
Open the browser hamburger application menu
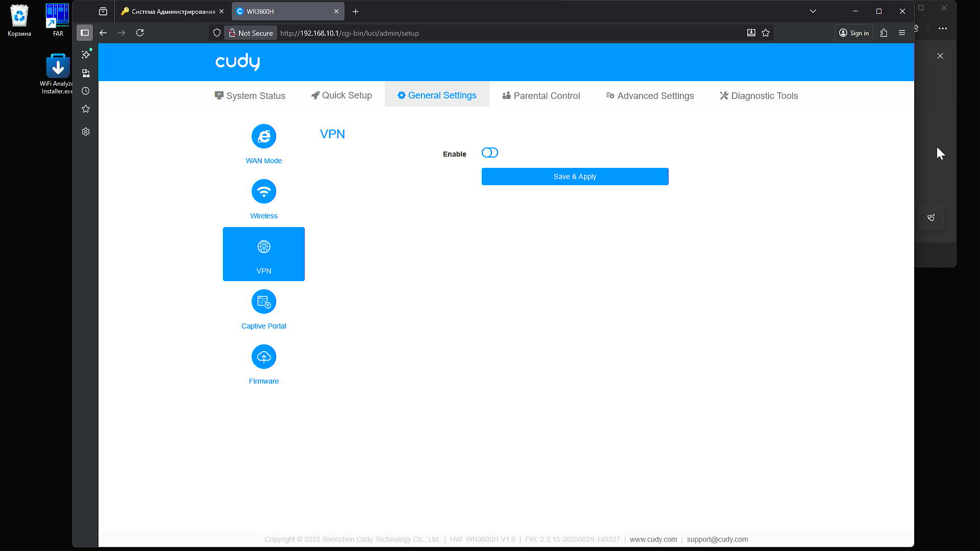(902, 33)
